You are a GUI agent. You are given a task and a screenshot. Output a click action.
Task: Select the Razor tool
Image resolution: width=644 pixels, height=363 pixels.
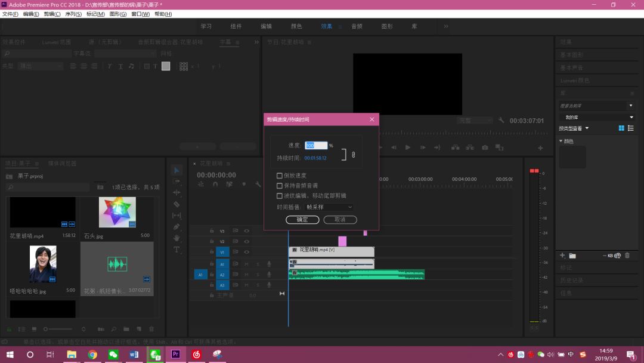177,204
